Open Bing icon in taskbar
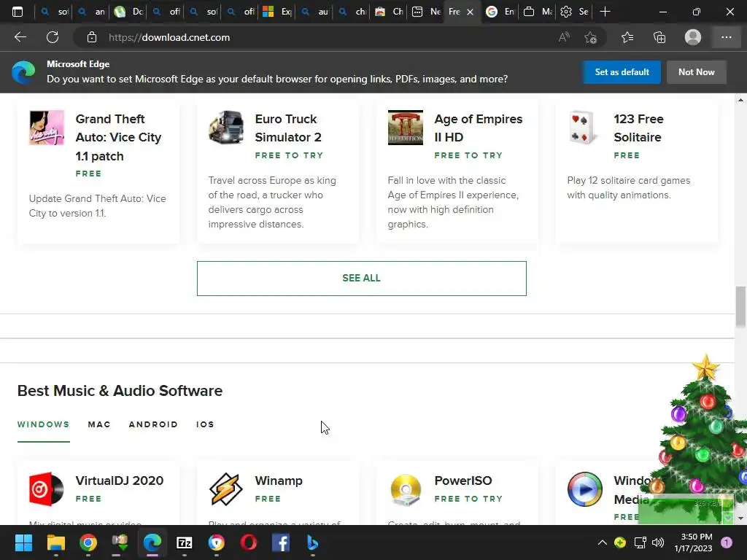Image resolution: width=747 pixels, height=560 pixels. (x=312, y=542)
